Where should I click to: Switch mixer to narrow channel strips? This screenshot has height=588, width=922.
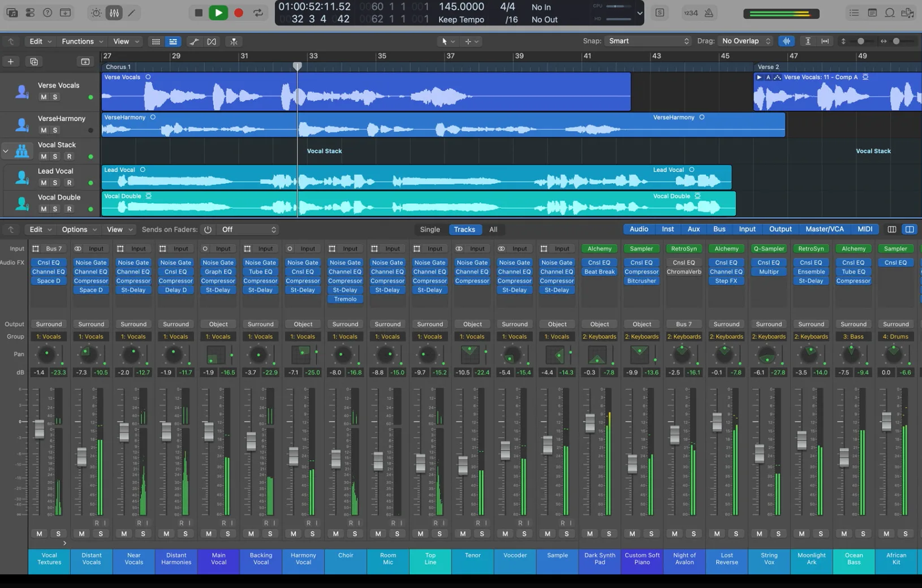(892, 230)
